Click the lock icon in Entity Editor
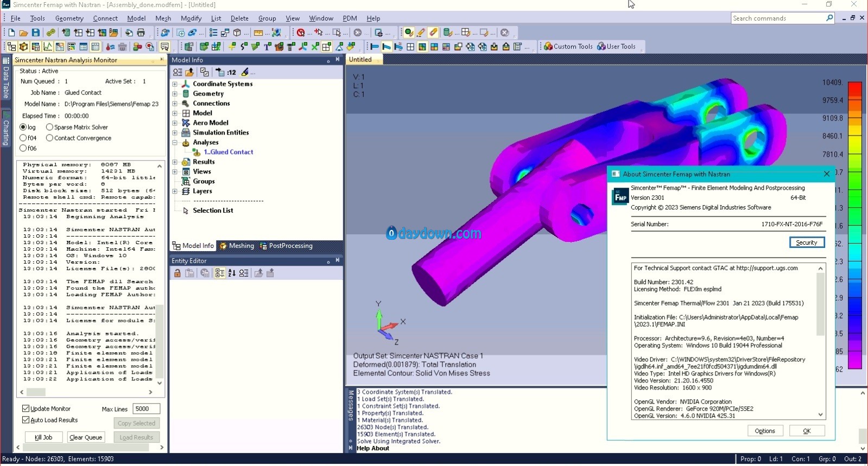Viewport: 868px width, 466px height. click(x=178, y=273)
